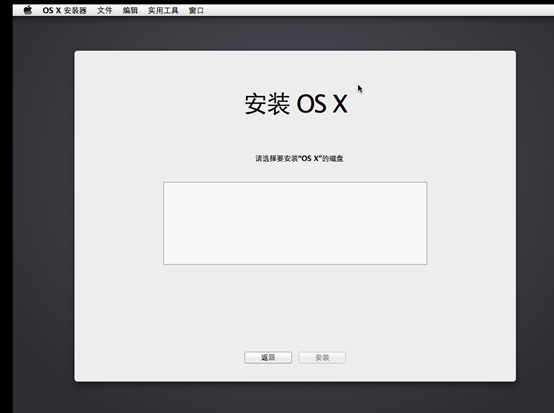The image size is (554, 413).
Task: Click the greyed 安装 button
Action: point(322,358)
